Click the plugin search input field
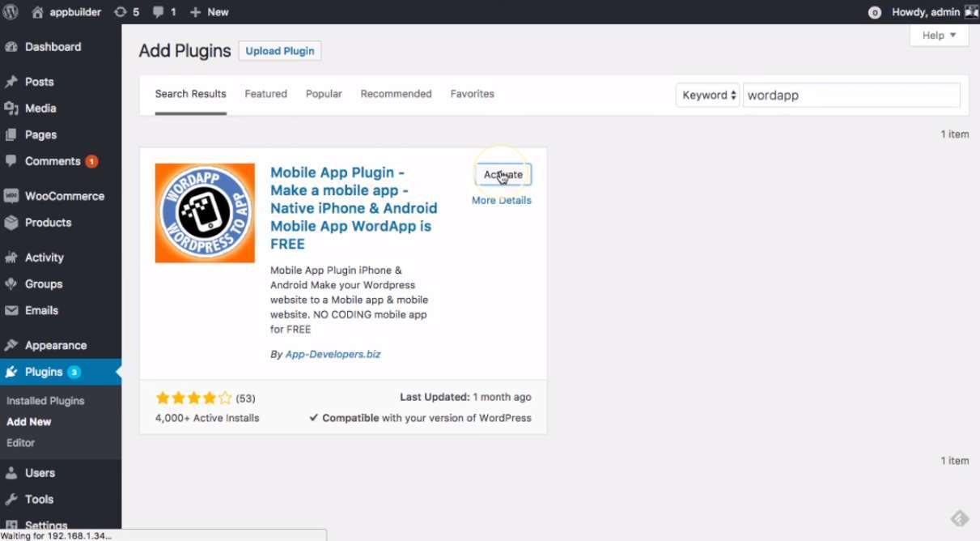The image size is (980, 541). (x=851, y=95)
